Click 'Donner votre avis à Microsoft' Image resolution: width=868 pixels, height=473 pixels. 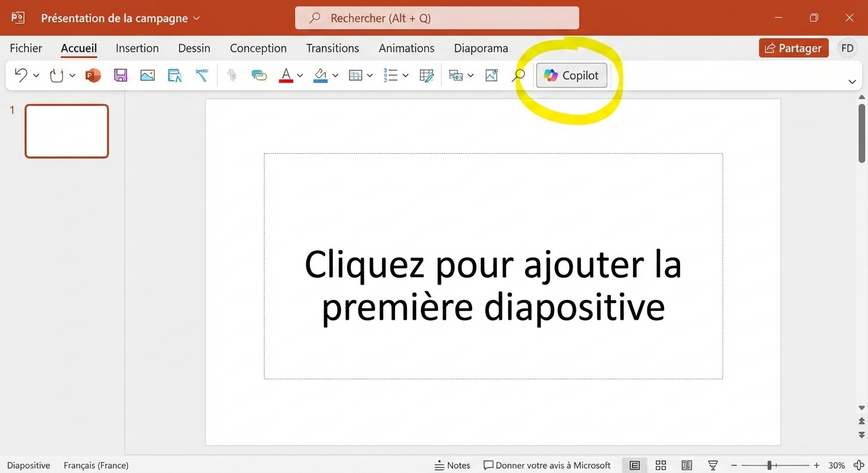click(x=547, y=466)
